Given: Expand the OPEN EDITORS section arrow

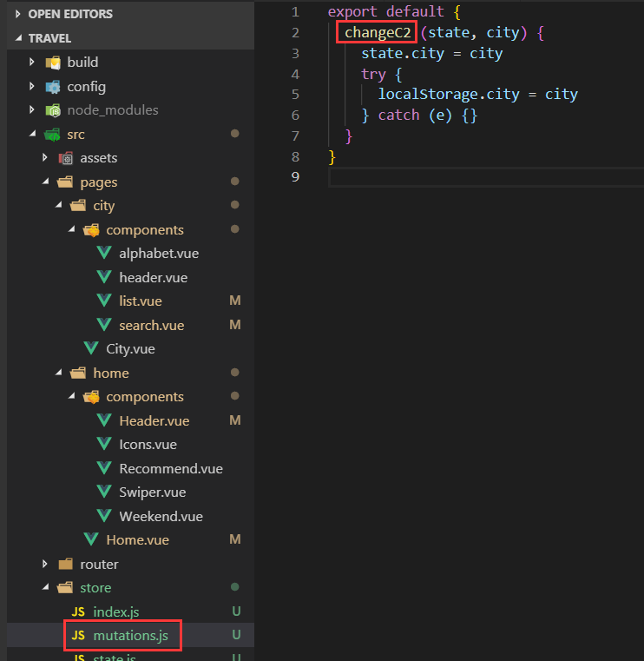Looking at the screenshot, I should click(17, 14).
